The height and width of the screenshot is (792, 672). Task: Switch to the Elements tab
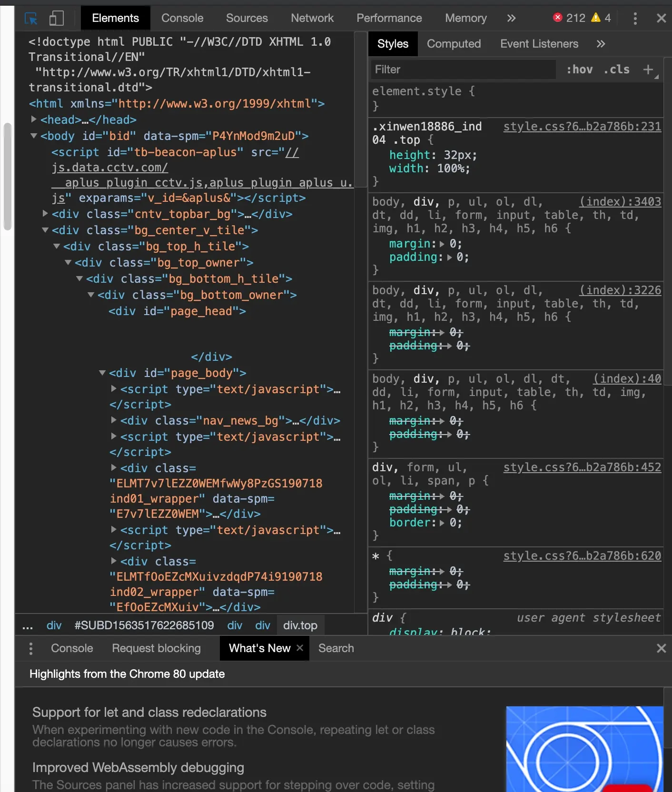115,18
